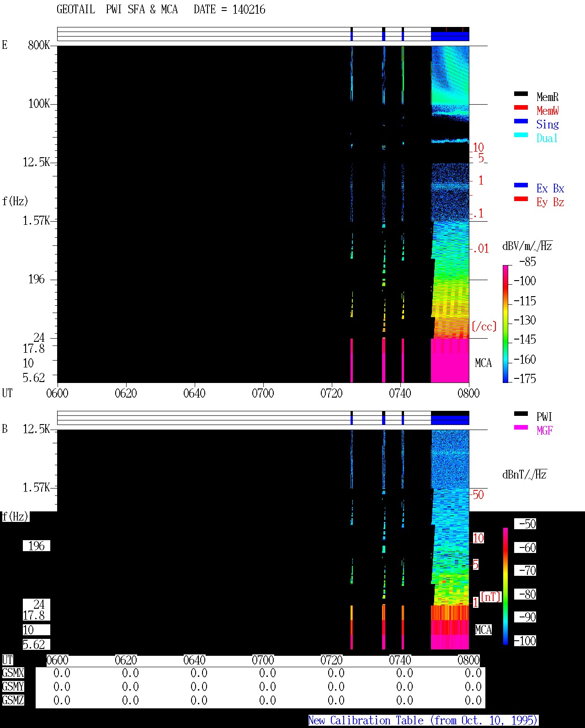Click the GSMY row label
This screenshot has width=585, height=728.
[13, 686]
